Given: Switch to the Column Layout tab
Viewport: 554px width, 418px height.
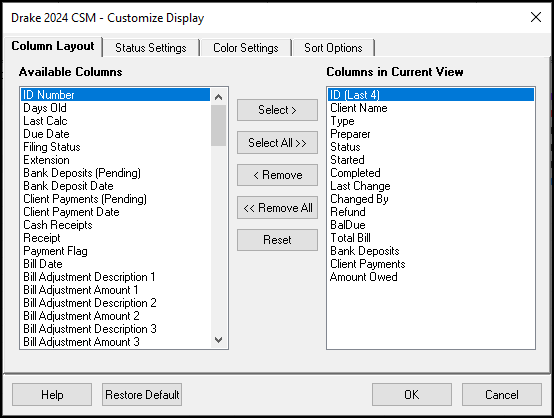Looking at the screenshot, I should tap(53, 46).
